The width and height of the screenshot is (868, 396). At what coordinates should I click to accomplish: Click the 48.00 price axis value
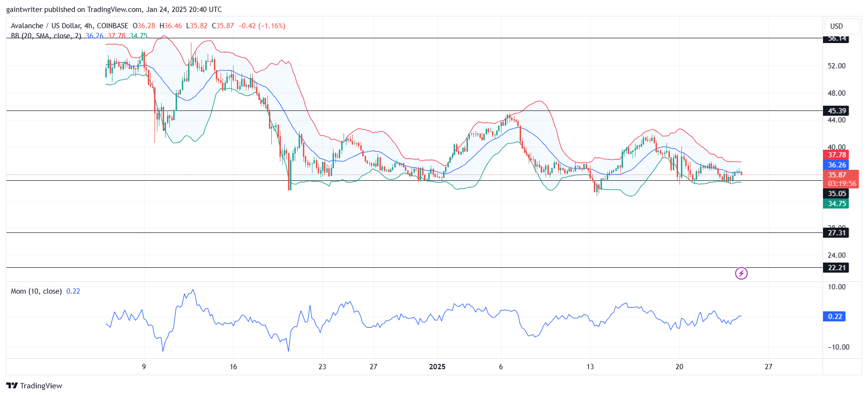pyautogui.click(x=836, y=93)
